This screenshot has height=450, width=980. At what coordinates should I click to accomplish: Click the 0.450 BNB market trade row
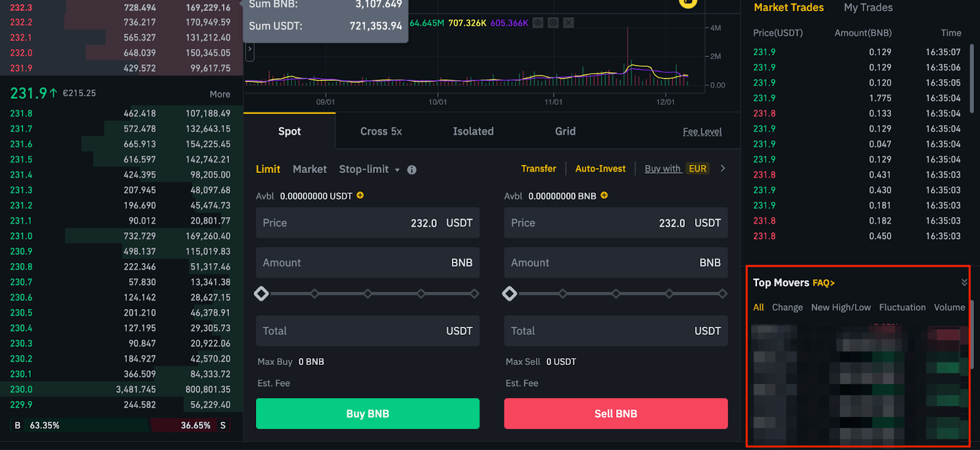point(857,236)
